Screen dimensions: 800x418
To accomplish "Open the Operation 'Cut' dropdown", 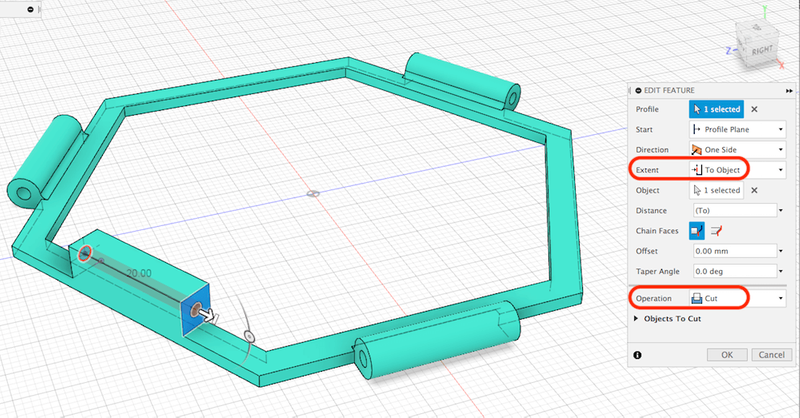I will pos(737,297).
